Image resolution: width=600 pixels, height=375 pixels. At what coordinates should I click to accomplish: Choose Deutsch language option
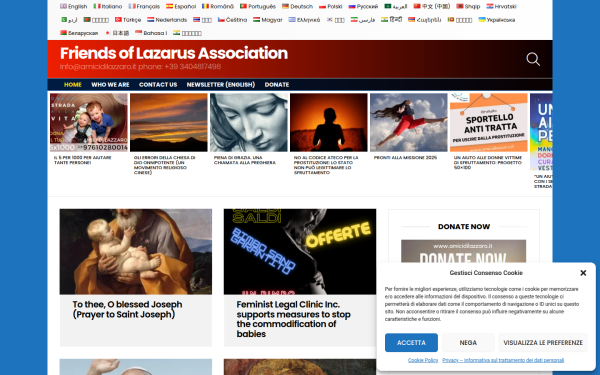tap(297, 6)
